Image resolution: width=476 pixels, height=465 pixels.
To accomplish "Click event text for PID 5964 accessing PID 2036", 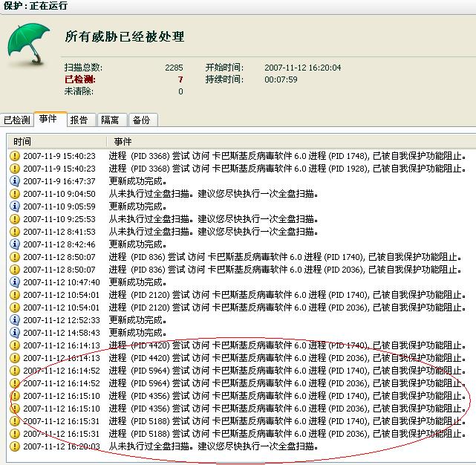I will [x=287, y=383].
